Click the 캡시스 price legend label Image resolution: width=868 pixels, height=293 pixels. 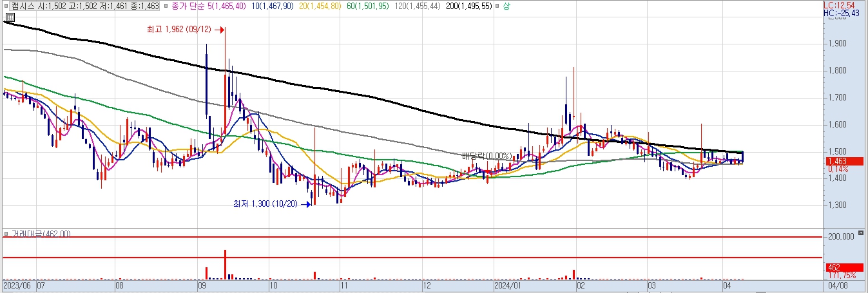click(x=86, y=5)
